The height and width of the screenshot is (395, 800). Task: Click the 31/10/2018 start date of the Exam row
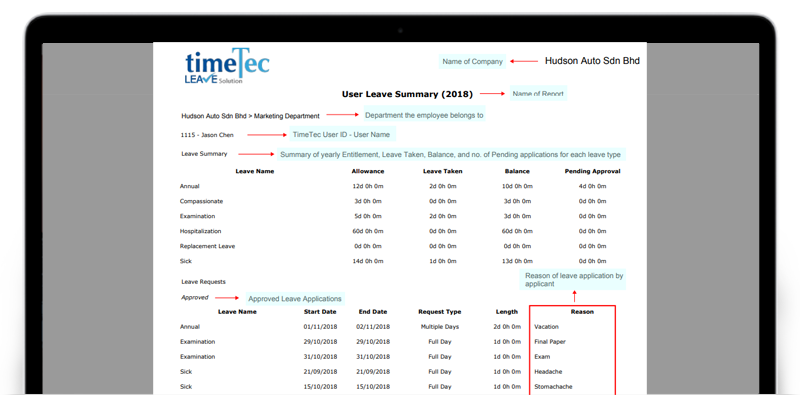(x=320, y=357)
